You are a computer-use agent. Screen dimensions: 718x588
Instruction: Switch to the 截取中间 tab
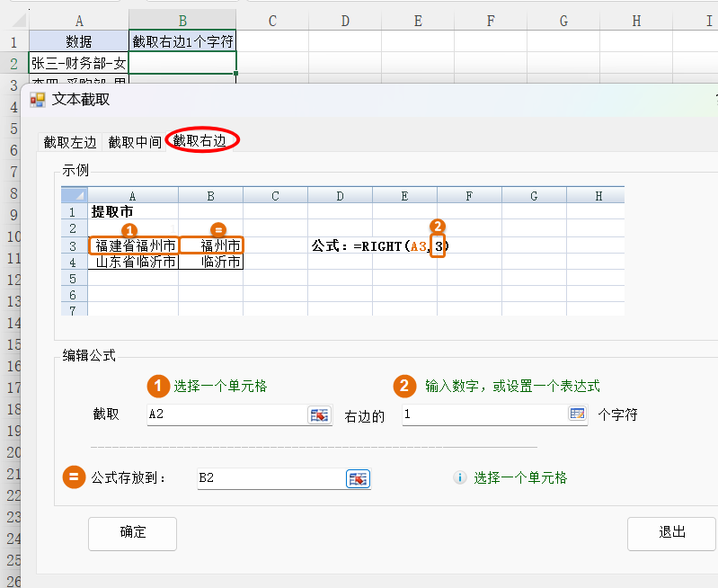point(135,142)
